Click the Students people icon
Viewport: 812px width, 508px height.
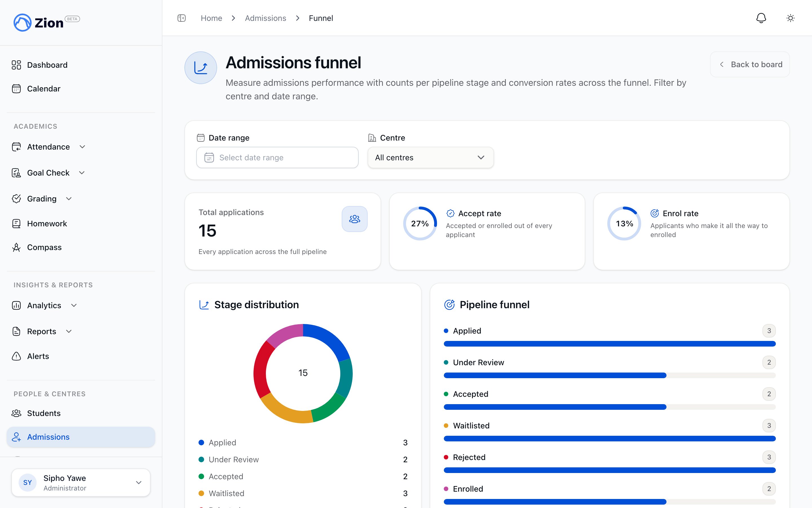click(x=16, y=413)
